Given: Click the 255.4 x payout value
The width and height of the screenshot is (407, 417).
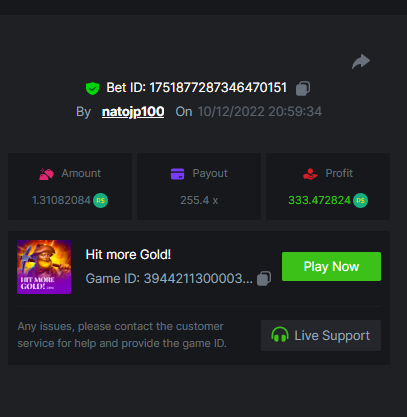Looking at the screenshot, I should (x=199, y=200).
